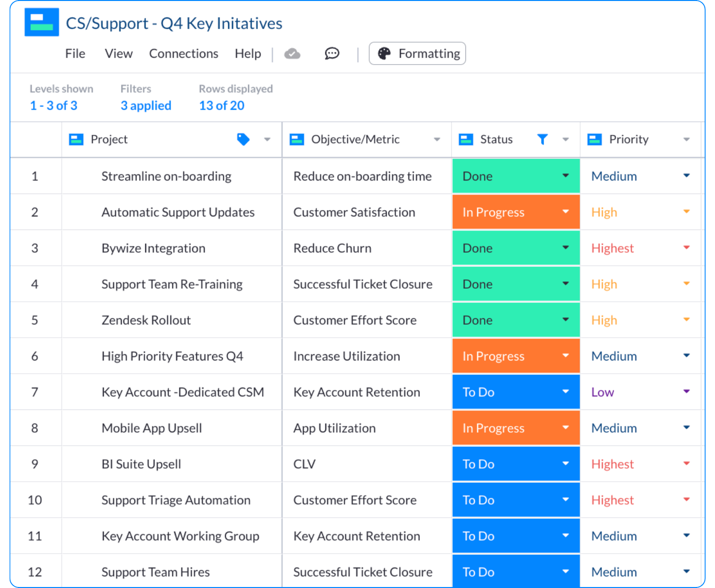
Task: Open Status dropdown for Zendesk Rollout
Action: 565,320
